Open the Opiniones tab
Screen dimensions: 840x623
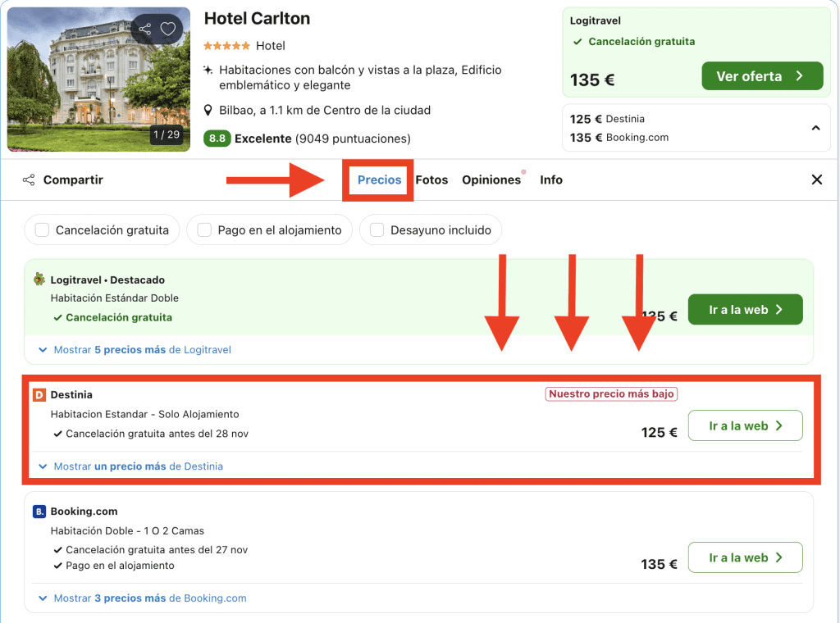[491, 180]
